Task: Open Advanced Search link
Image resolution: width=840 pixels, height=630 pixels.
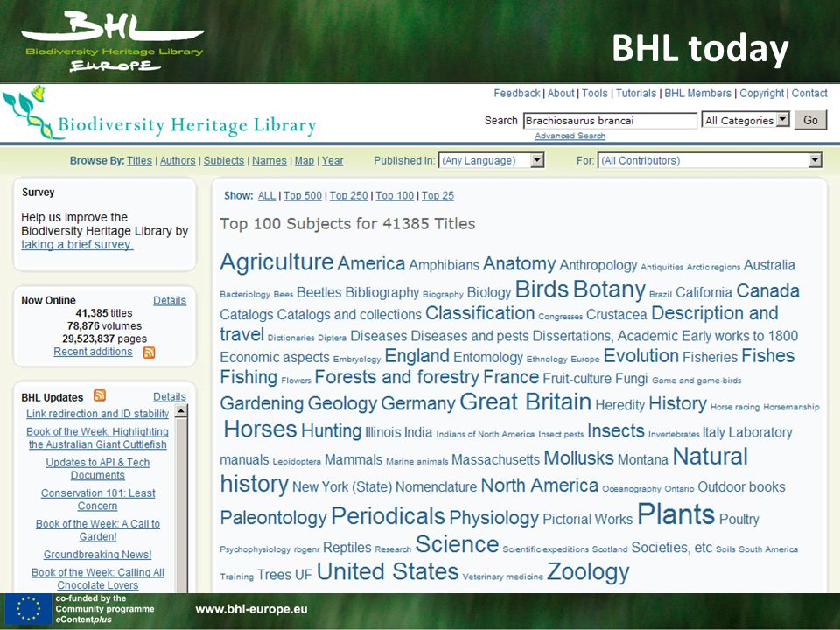Action: [570, 136]
